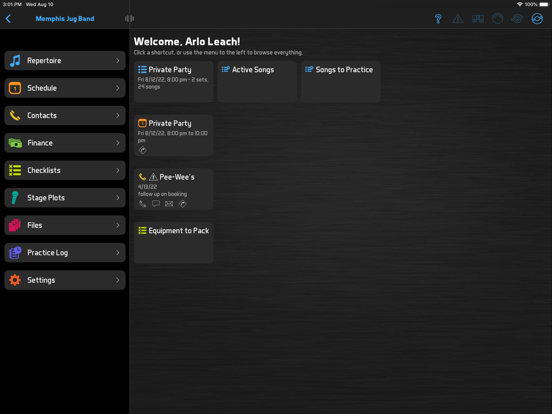Open the Settings menu item
The width and height of the screenshot is (552, 414).
65,280
